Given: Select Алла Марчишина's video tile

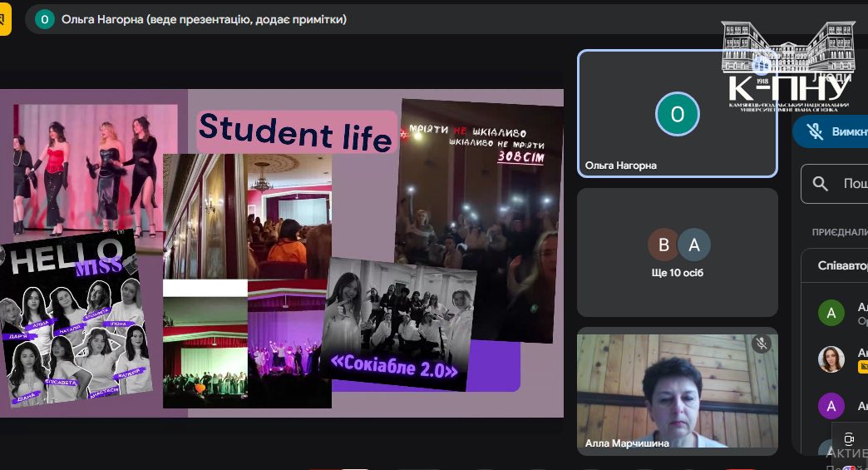Looking at the screenshot, I should click(677, 391).
